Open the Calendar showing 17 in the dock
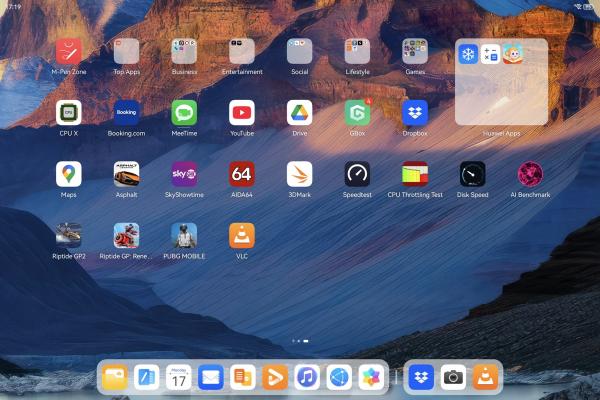The height and width of the screenshot is (400, 600). coord(179,377)
